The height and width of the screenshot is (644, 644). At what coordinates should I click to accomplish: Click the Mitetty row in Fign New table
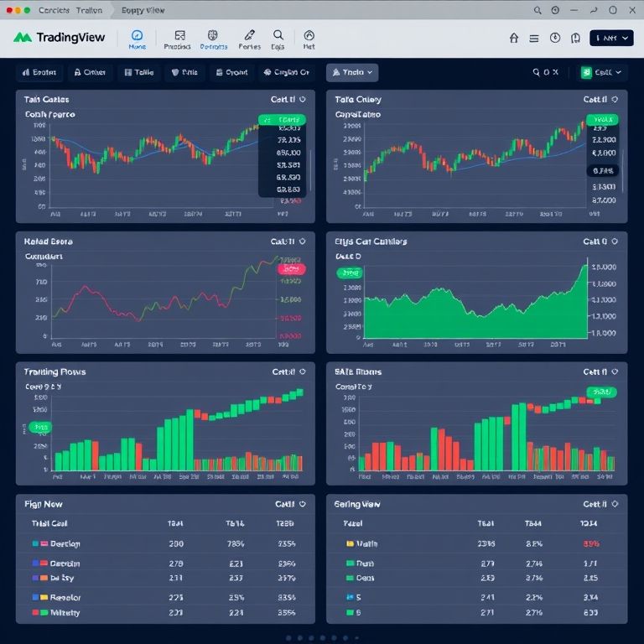pos(65,612)
